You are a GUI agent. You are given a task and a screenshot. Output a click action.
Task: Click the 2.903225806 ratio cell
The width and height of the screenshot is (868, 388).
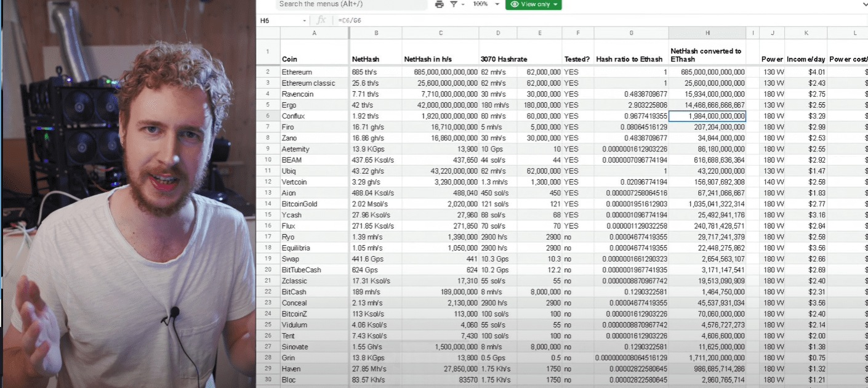(631, 105)
